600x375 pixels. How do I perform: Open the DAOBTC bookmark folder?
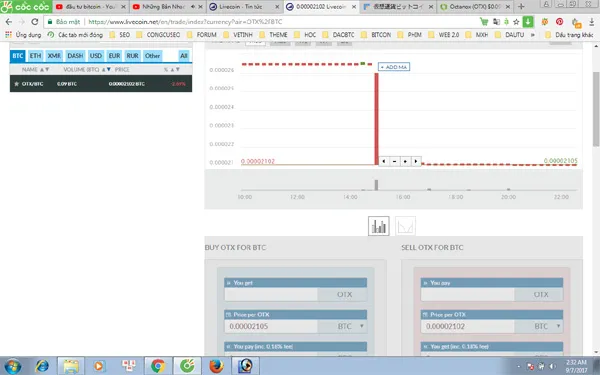(338, 35)
